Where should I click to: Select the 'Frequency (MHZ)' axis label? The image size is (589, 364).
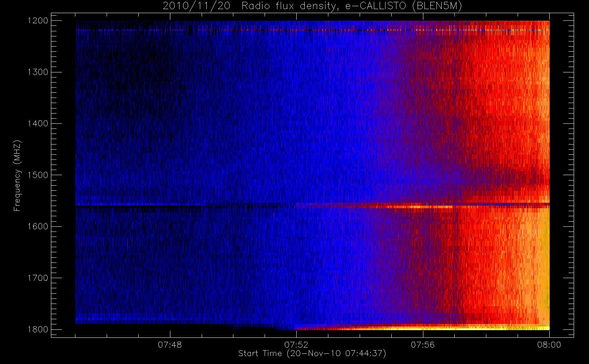pyautogui.click(x=17, y=175)
